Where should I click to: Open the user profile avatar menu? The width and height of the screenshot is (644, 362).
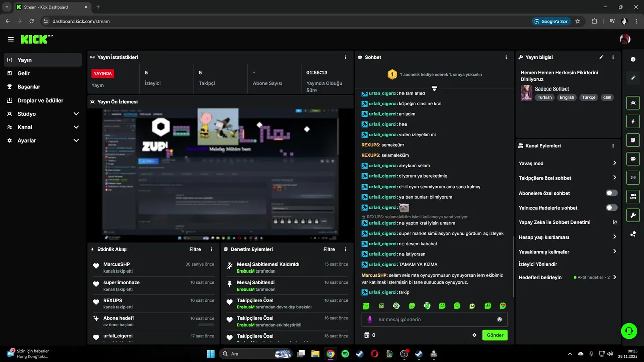tap(625, 39)
